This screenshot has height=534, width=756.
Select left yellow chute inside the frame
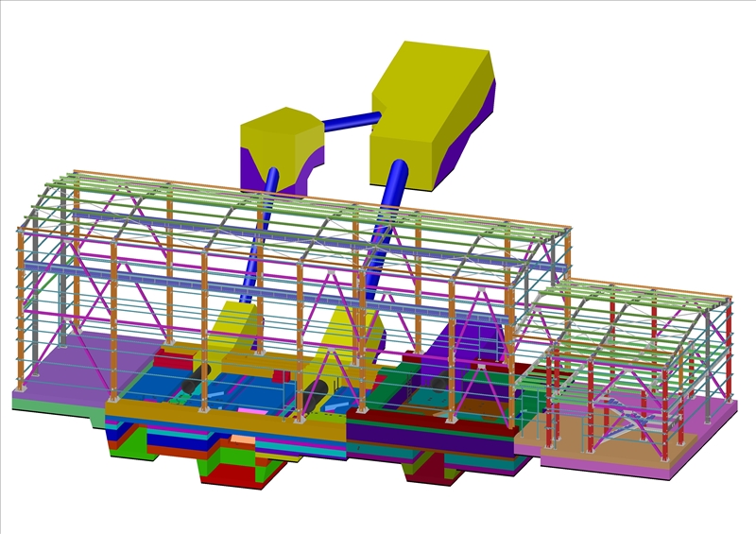click(232, 336)
